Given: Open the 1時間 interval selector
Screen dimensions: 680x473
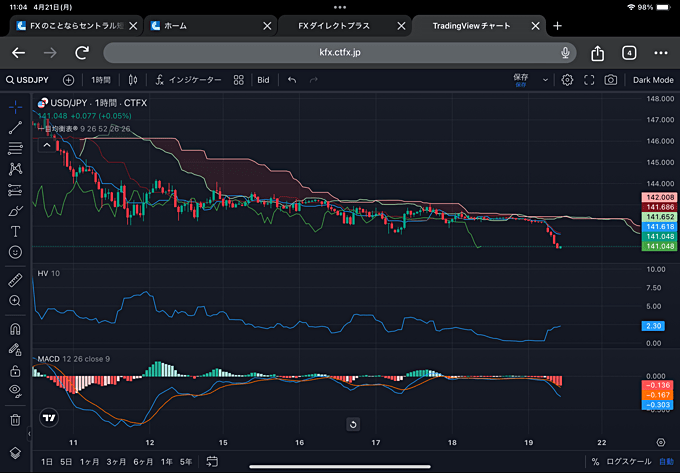Looking at the screenshot, I should [101, 80].
